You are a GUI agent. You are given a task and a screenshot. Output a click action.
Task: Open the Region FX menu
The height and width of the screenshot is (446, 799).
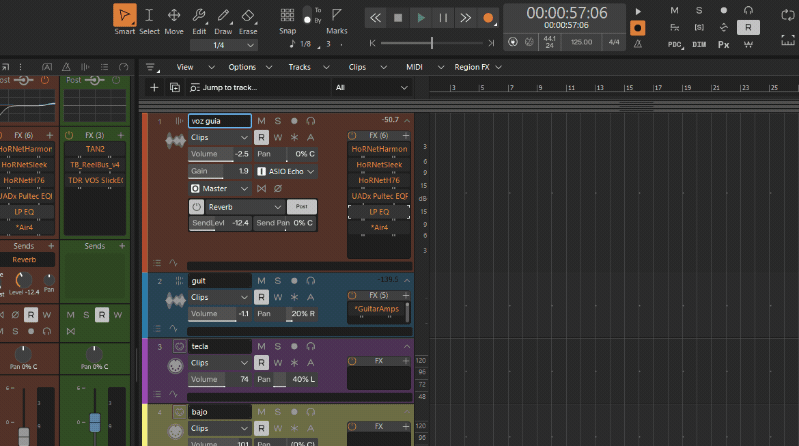coord(471,66)
